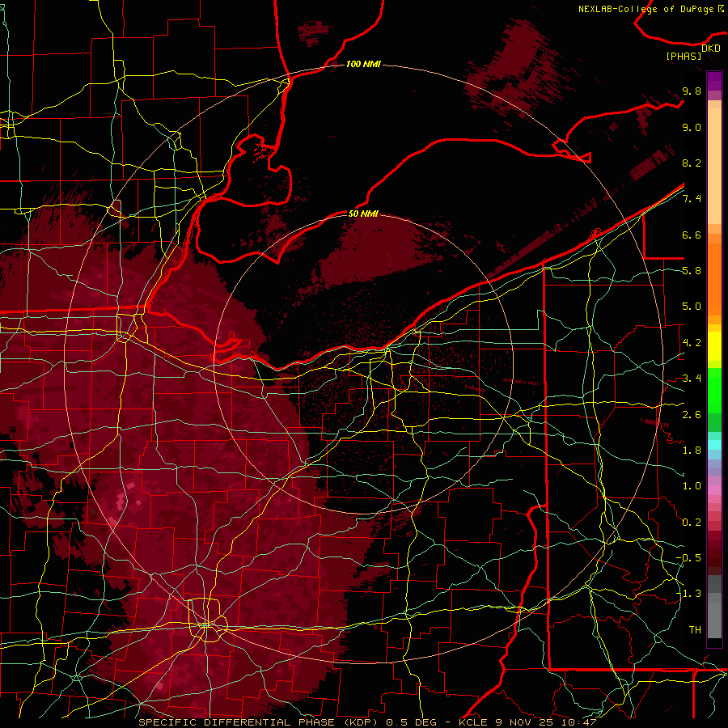Screen dimensions: 728x728
Task: Click the "100 NMI" range ring label
Action: (x=363, y=64)
